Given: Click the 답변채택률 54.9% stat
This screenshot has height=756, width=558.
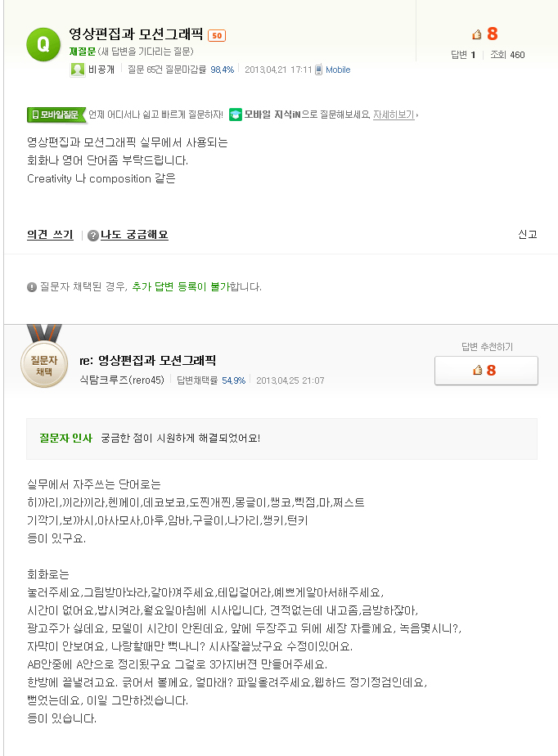Looking at the screenshot, I should click(x=211, y=380).
